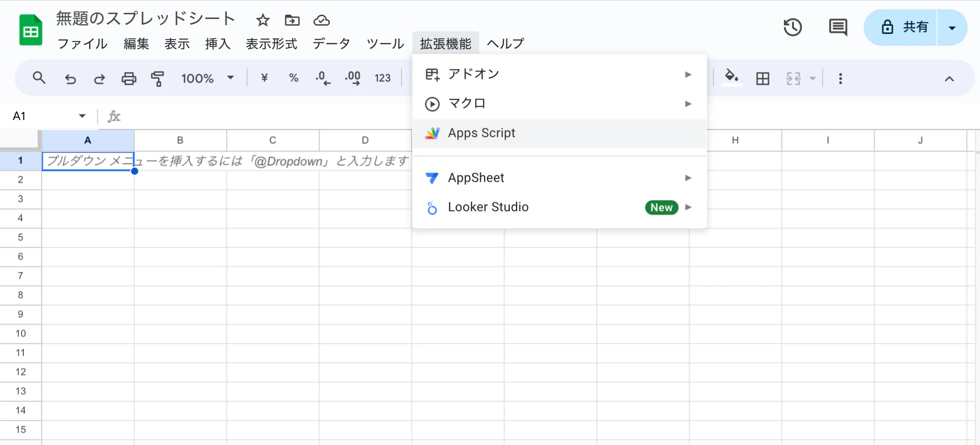Open the borders tool
The image size is (980, 445).
click(763, 79)
